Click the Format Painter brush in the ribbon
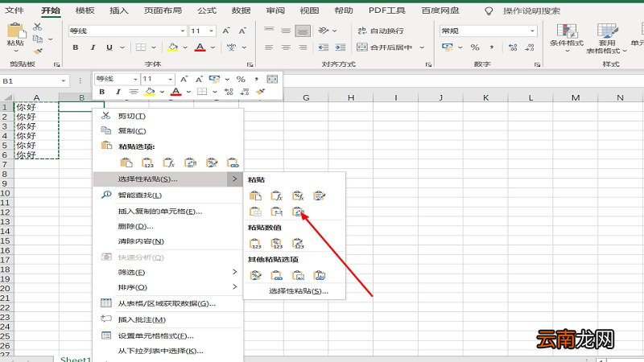Screen dimensions: 644x362 coord(38,51)
